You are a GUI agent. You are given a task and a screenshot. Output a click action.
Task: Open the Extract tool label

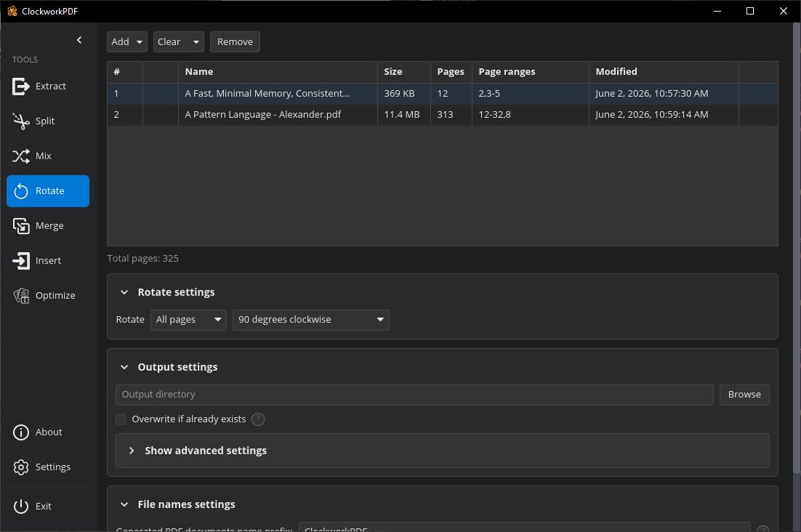pos(51,86)
